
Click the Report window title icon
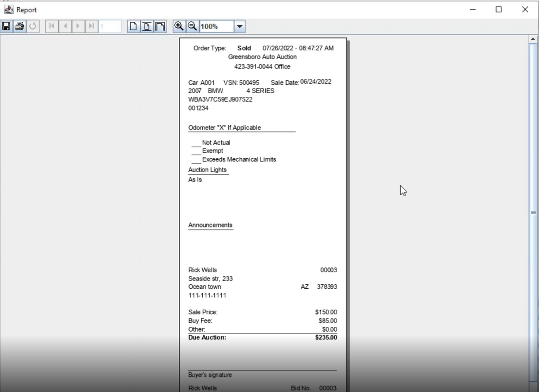[x=9, y=10]
